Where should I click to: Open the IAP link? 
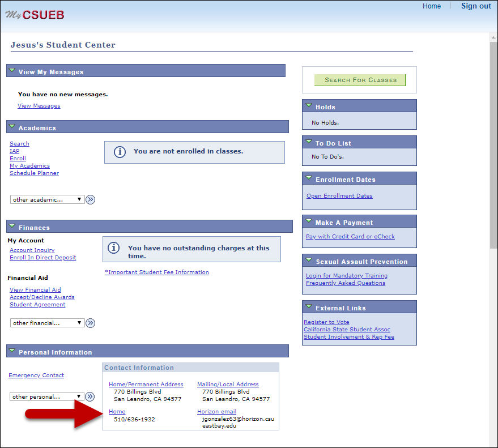pyautogui.click(x=14, y=151)
